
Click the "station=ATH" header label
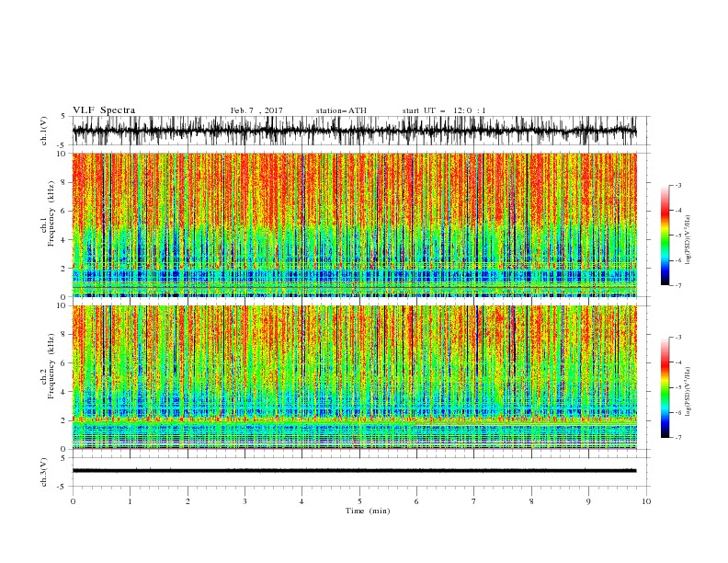pos(341,110)
